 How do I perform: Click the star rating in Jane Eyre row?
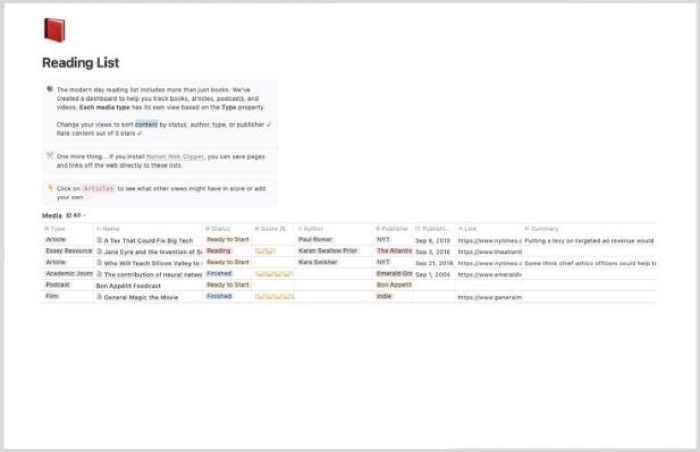click(x=265, y=251)
